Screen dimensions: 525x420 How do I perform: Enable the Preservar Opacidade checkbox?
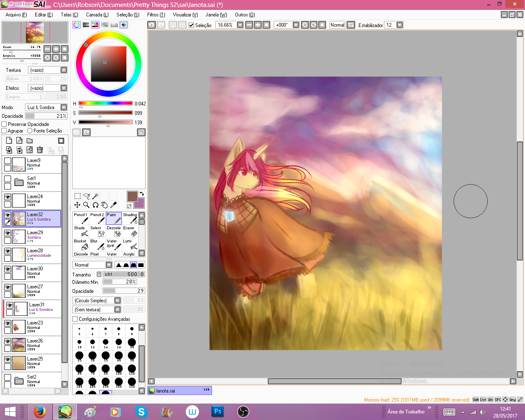click(4, 124)
